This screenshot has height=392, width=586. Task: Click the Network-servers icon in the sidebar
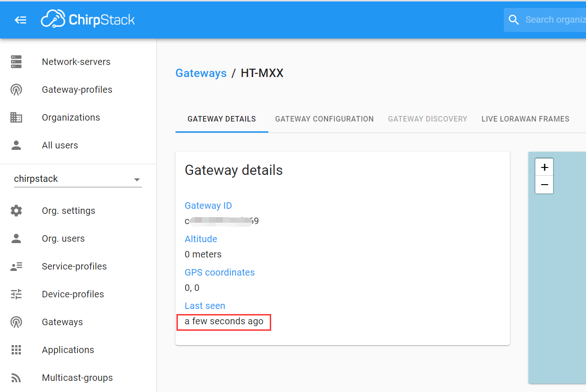(x=16, y=62)
